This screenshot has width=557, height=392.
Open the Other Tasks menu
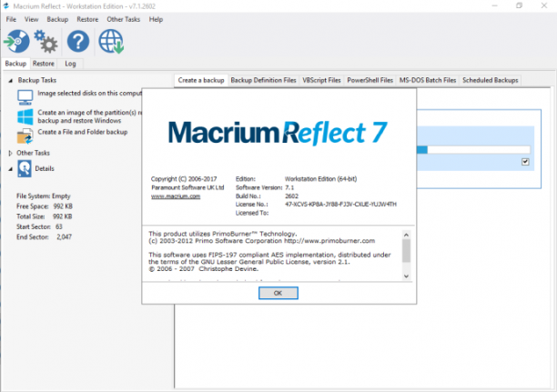point(123,19)
